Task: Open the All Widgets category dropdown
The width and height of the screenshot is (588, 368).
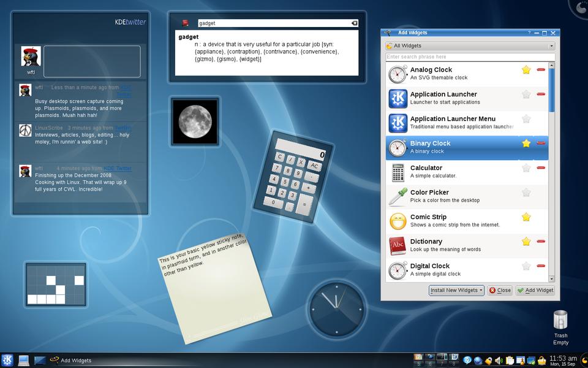Action: tap(470, 46)
